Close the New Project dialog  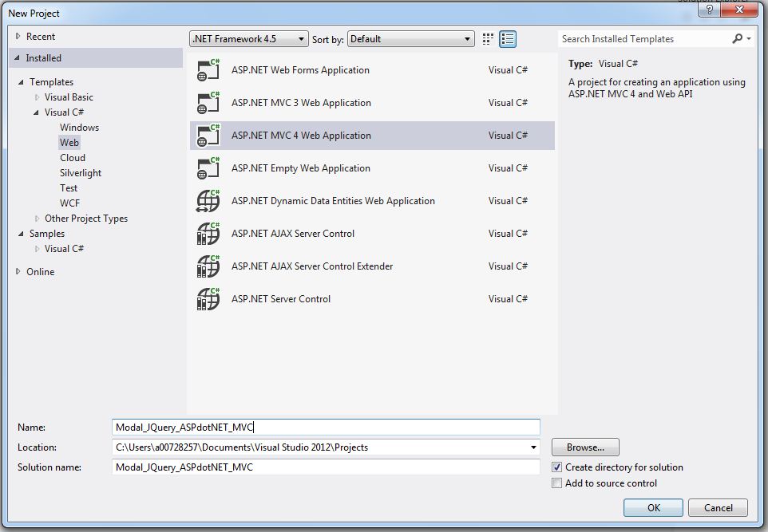click(x=739, y=10)
